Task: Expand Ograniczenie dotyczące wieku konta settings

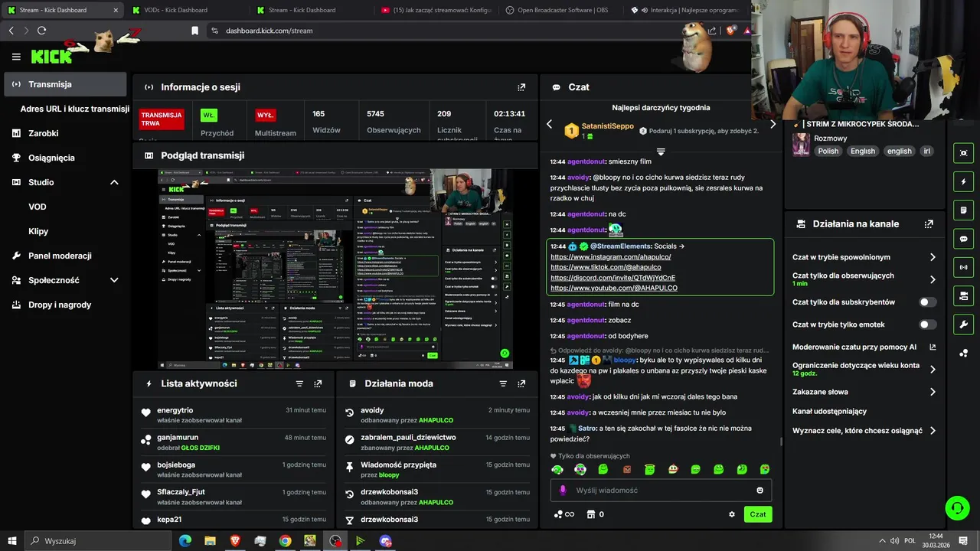Action: pyautogui.click(x=933, y=369)
